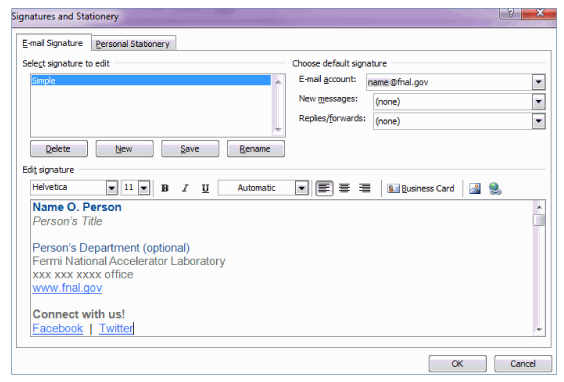Open the Automatic font color dropdown
Image resolution: width=564 pixels, height=382 pixels.
(x=301, y=188)
